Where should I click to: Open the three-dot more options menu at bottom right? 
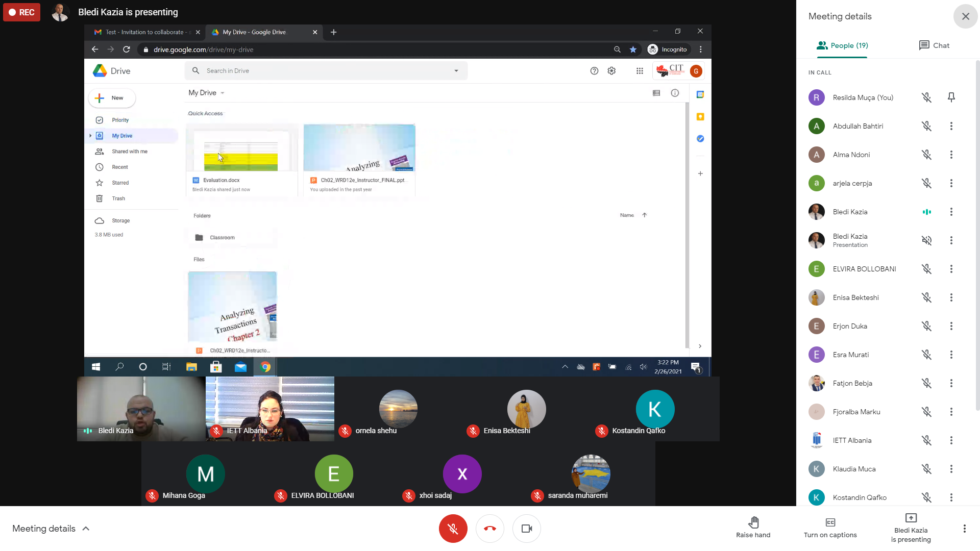[x=964, y=529]
